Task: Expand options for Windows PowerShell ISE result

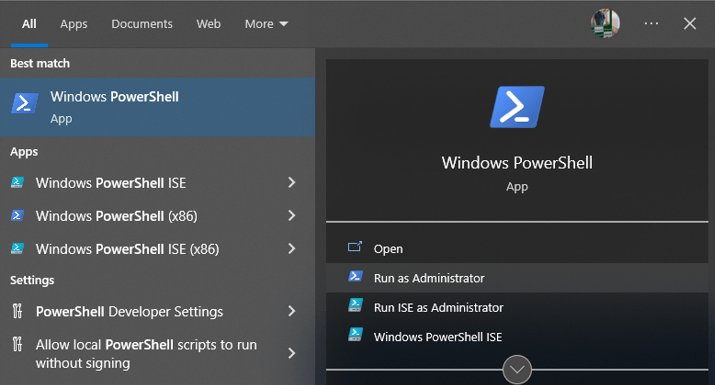Action: point(292,183)
